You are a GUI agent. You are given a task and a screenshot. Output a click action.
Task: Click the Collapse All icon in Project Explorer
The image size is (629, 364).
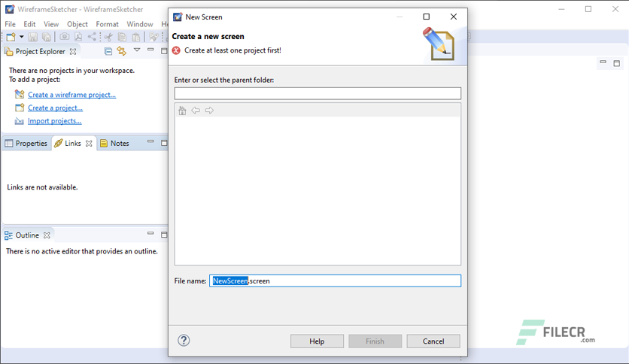pos(108,51)
